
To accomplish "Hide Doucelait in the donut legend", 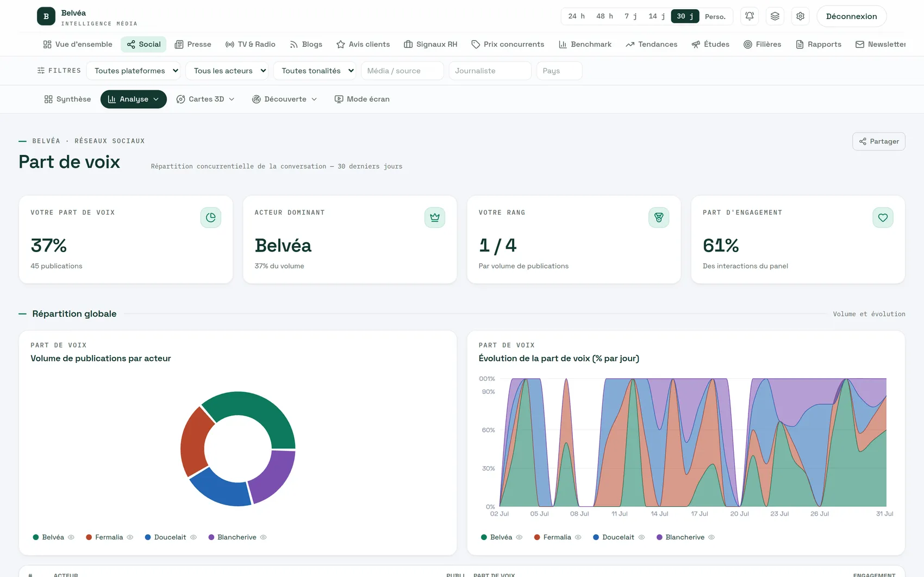I will 193,537.
